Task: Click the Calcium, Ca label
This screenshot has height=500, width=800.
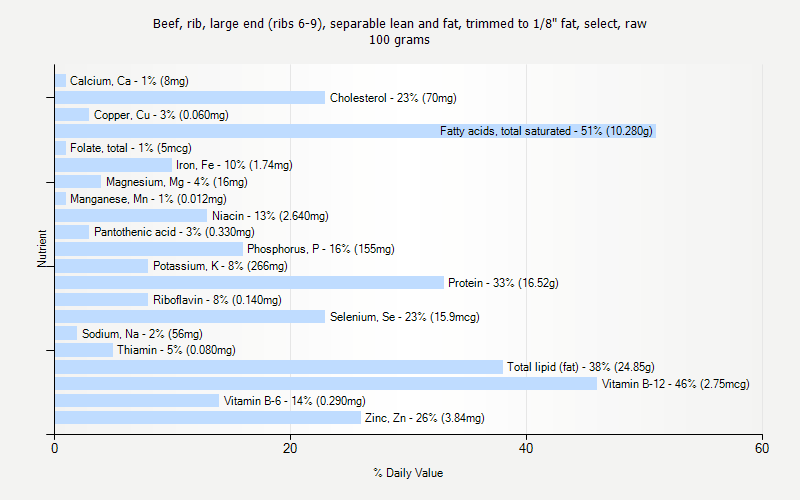Action: [x=129, y=81]
